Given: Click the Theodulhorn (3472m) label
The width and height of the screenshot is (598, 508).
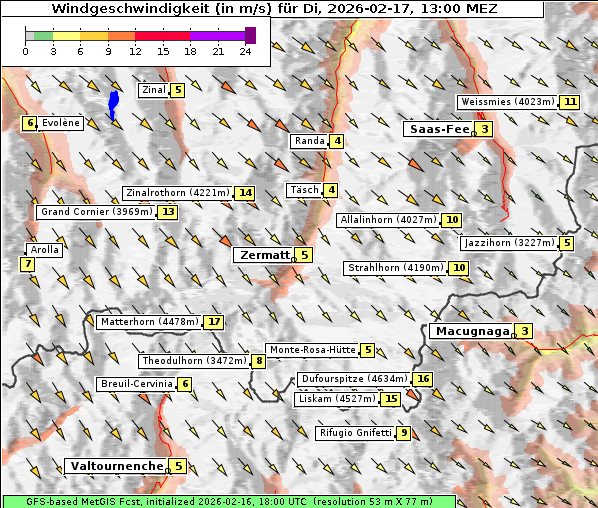Looking at the screenshot, I should tap(194, 361).
